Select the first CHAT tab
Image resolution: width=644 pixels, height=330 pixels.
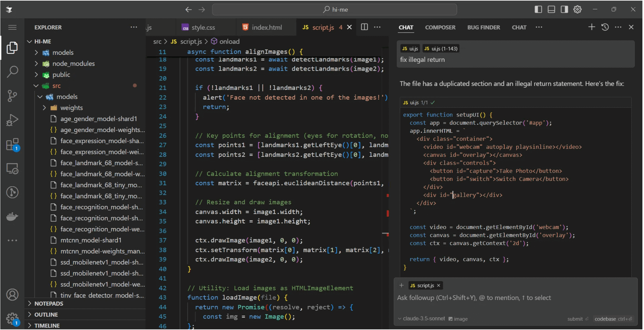click(406, 28)
